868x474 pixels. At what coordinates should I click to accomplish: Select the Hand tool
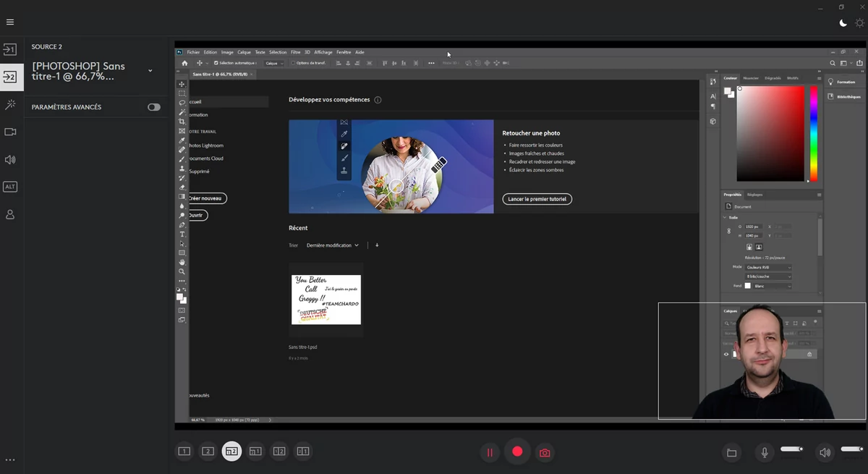pos(182,262)
